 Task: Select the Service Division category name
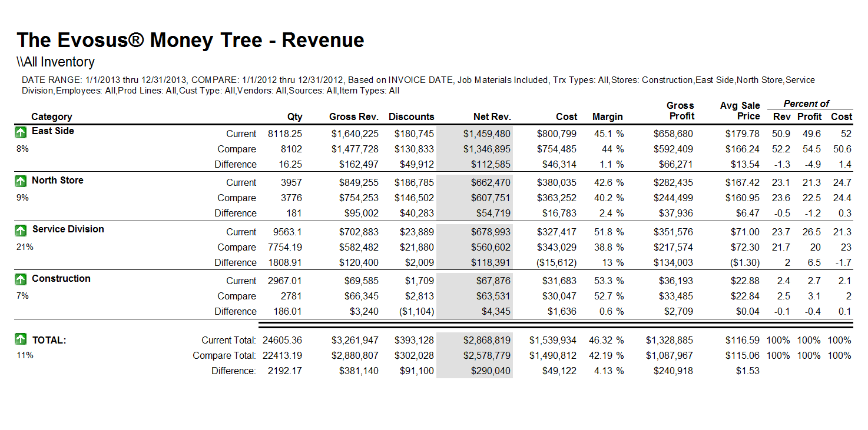pyautogui.click(x=68, y=229)
